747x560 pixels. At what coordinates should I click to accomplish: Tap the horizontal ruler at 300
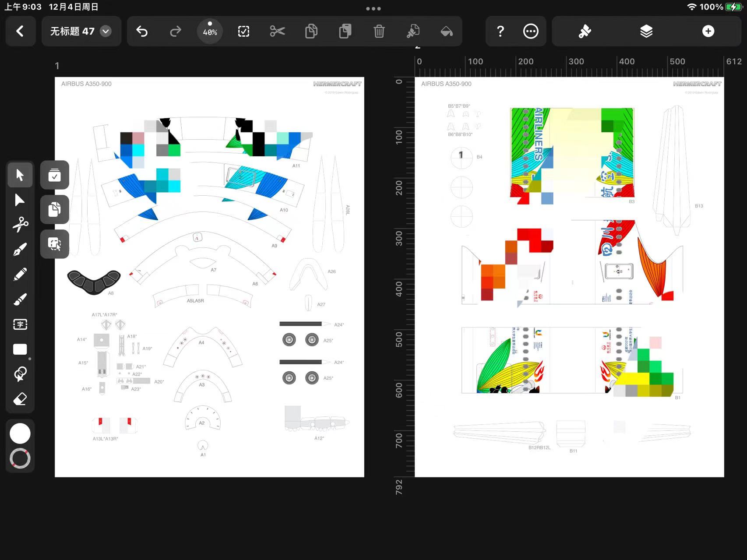(576, 61)
